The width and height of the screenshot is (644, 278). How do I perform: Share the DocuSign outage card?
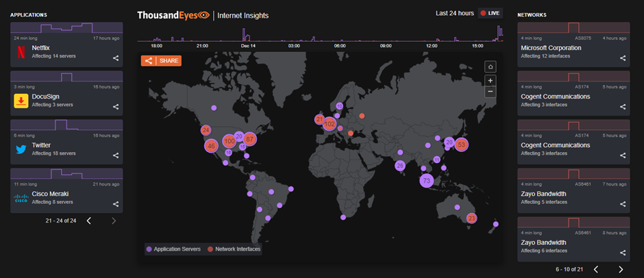(116, 107)
